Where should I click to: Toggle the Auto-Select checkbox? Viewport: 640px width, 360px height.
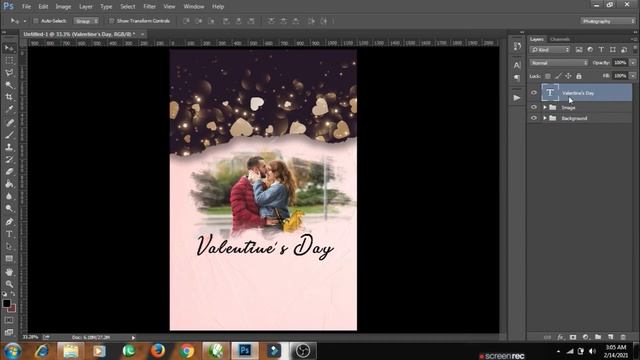36,21
